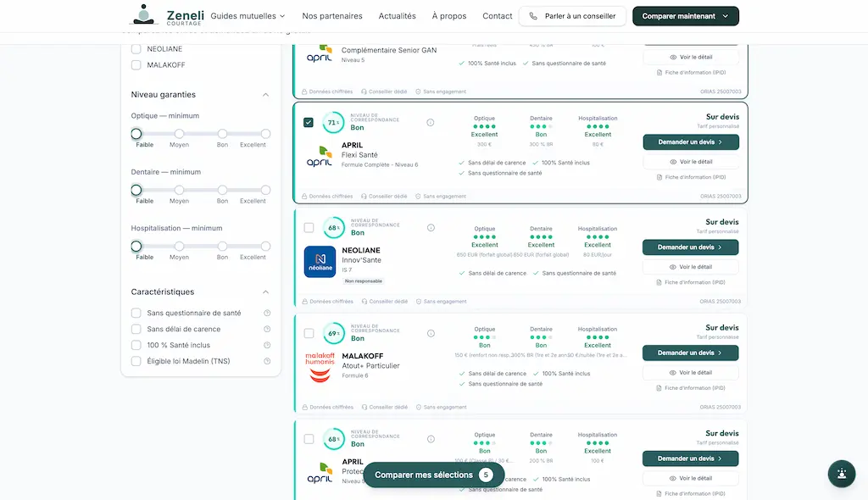Click help icon for 100 % Santé inclus
The image size is (868, 500).
click(x=267, y=345)
